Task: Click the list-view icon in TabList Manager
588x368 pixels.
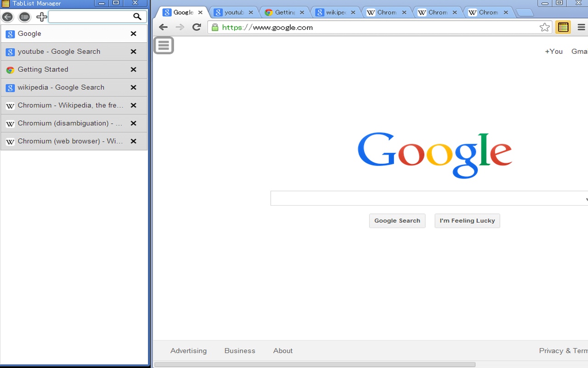Action: [24, 17]
